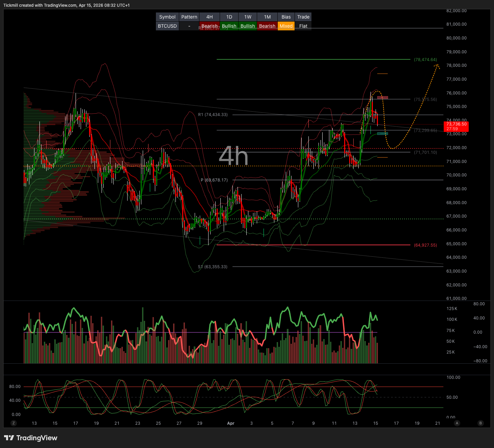Click the BTCUSD symbol cell
Viewport: 494px width, 448px height.
click(x=167, y=26)
